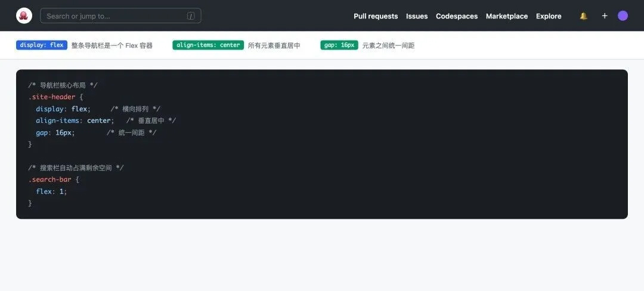Click the plus icon to create new
The height and width of the screenshot is (291, 644).
pyautogui.click(x=604, y=16)
